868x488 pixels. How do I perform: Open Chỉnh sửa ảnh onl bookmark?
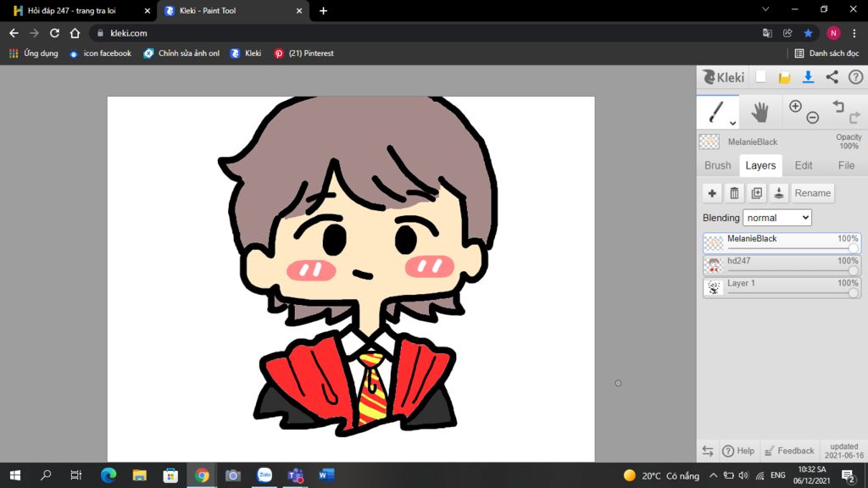(x=181, y=53)
